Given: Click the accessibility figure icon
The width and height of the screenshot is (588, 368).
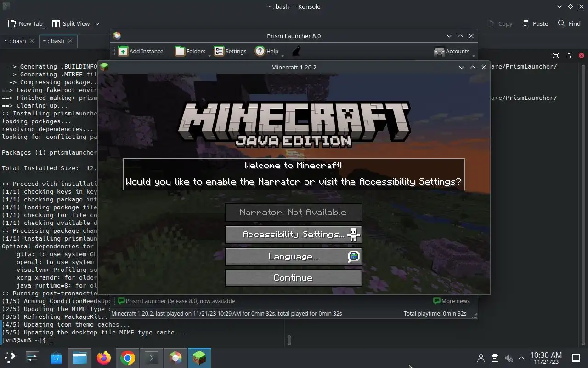Looking at the screenshot, I should (x=353, y=235).
